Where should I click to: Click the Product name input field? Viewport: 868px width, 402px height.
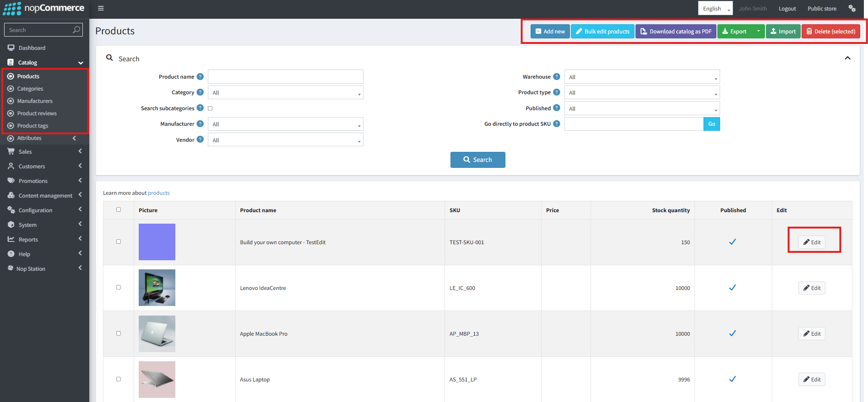coord(286,76)
